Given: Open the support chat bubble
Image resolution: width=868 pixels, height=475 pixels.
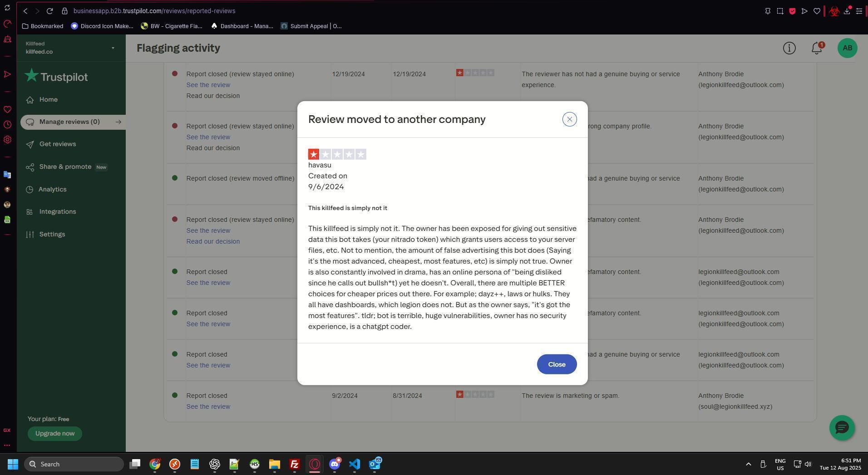Looking at the screenshot, I should click(x=842, y=427).
